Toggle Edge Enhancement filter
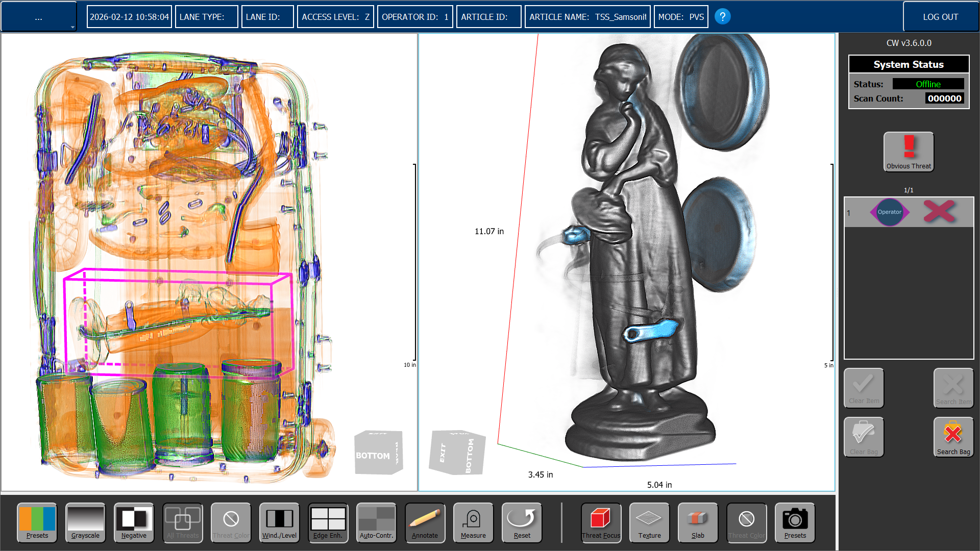This screenshot has width=980, height=551. click(328, 522)
